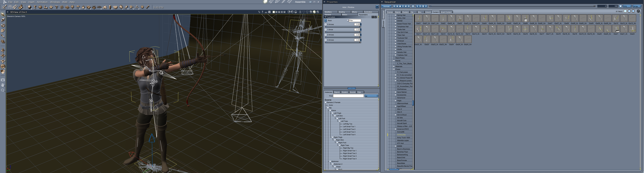The image size is (644, 173).
Task: Toggle the Animate button
Action: [386, 6]
